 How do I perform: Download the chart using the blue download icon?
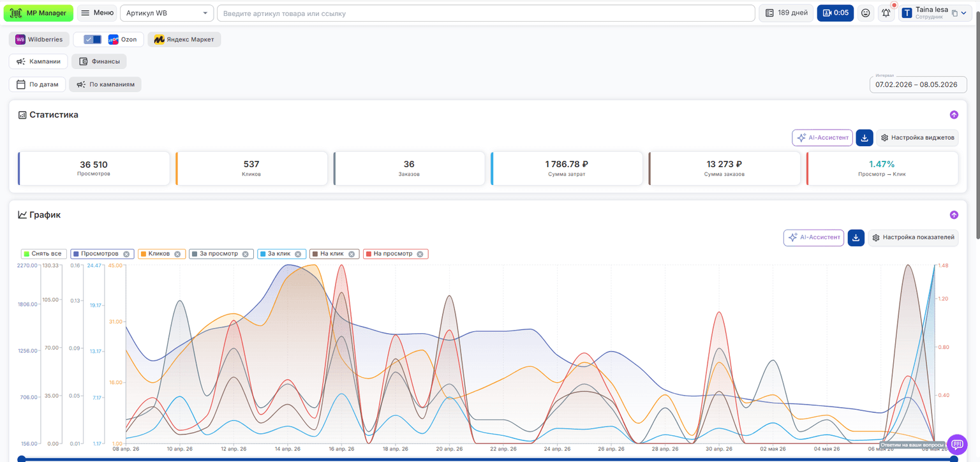(856, 237)
